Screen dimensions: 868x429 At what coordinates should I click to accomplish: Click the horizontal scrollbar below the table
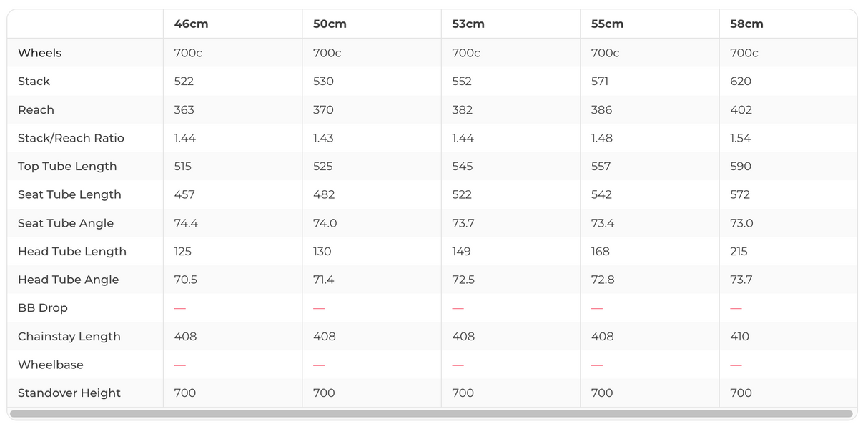[431, 414]
